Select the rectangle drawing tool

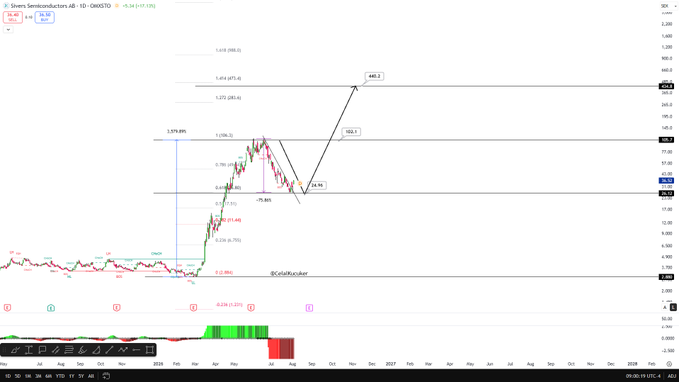click(150, 350)
